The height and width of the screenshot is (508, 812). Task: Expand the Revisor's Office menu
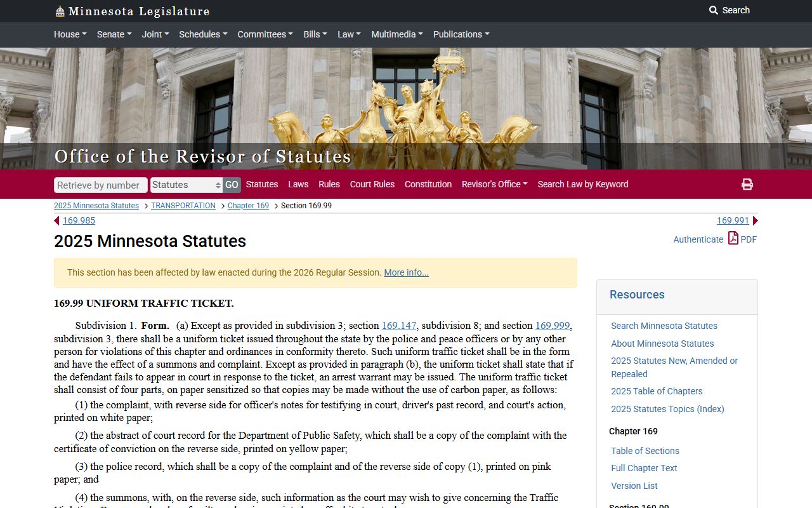click(x=495, y=184)
